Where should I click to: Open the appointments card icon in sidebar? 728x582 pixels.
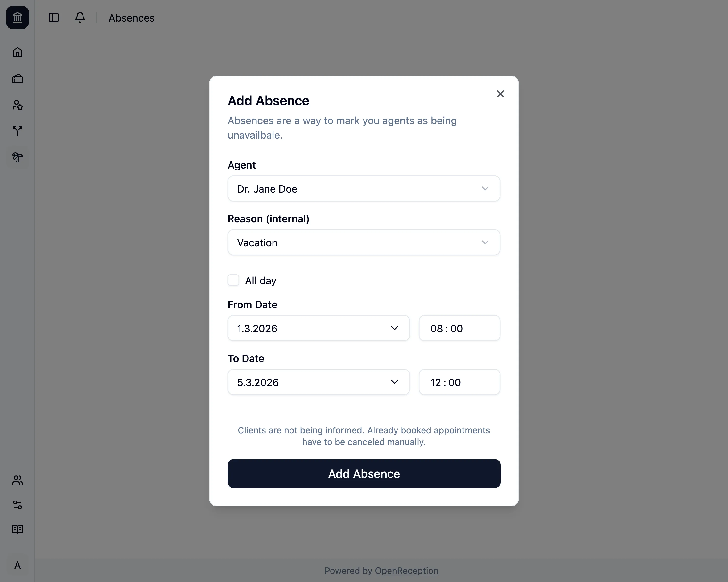tap(17, 79)
